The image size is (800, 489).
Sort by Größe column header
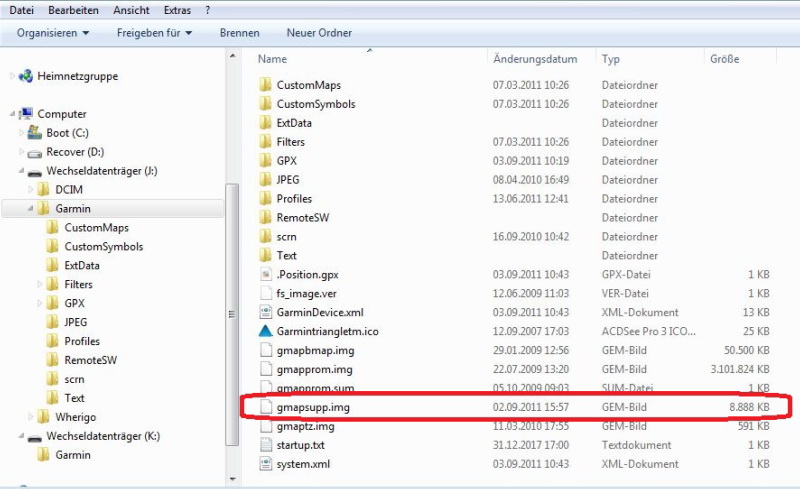pyautogui.click(x=724, y=59)
